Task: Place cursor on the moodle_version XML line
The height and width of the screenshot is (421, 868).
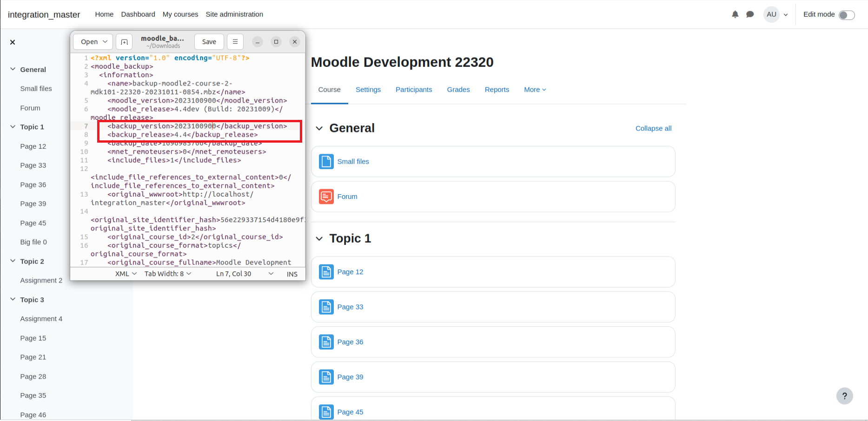Action: click(197, 100)
